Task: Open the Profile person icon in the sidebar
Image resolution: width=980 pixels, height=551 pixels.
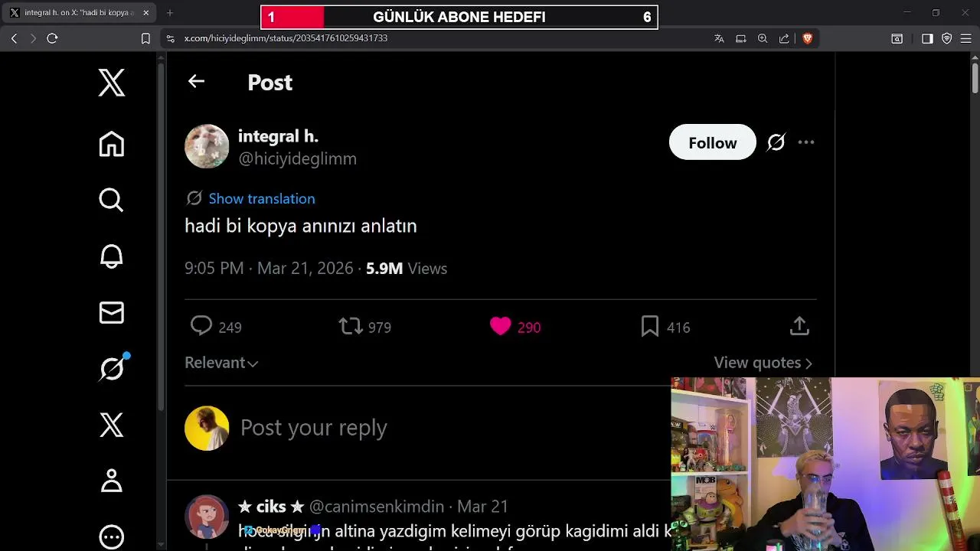Action: pyautogui.click(x=112, y=481)
